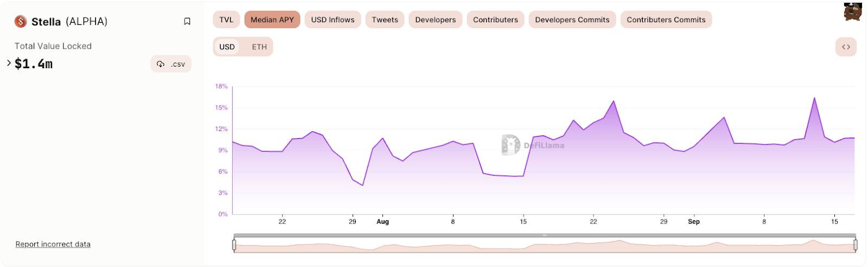Expand the Total Value Locked breakdown chevron
The image size is (868, 267).
(9, 63)
